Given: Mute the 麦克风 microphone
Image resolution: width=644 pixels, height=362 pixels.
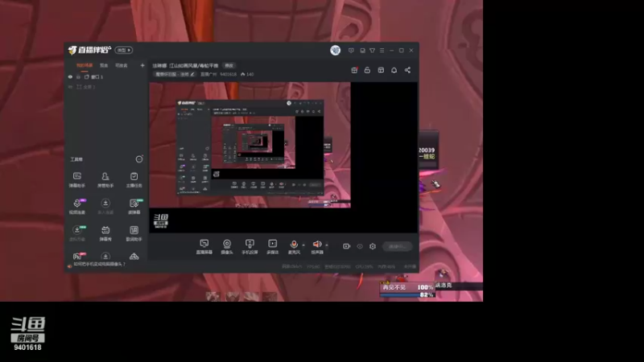Looking at the screenshot, I should 294,247.
